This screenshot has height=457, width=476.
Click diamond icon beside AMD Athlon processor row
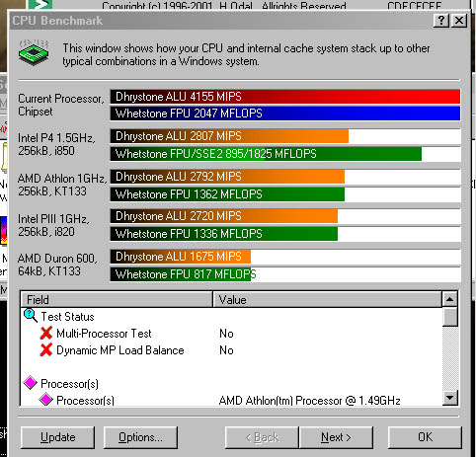[46, 400]
